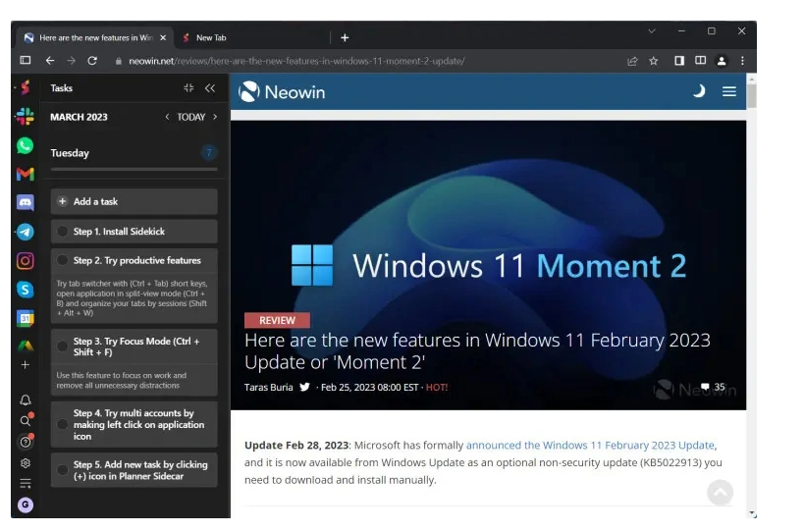Open the split view icon in toolbar
Viewport: 804px width, 532px height.
click(700, 61)
